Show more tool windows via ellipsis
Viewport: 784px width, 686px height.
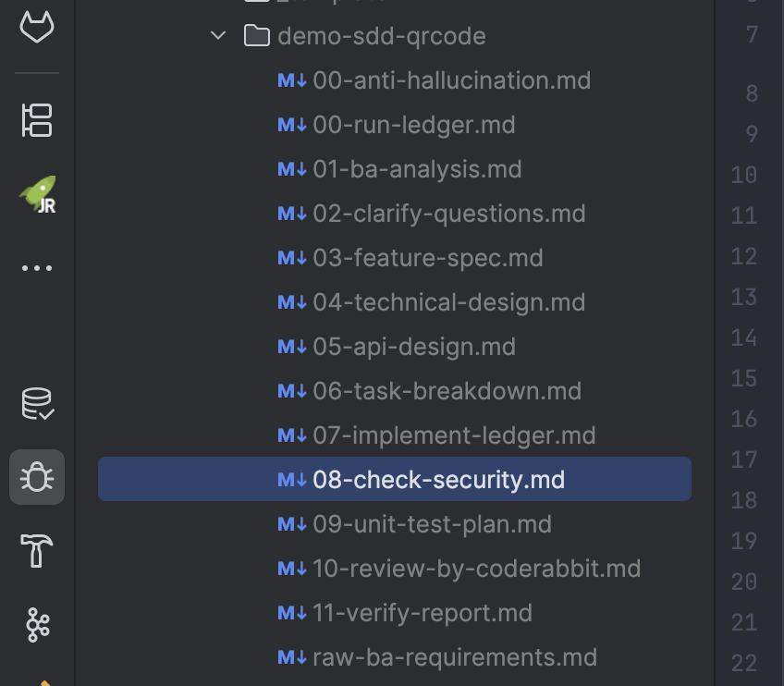[37, 268]
